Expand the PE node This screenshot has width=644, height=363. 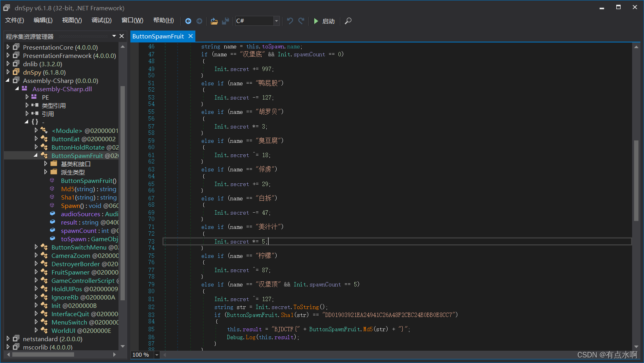27,97
